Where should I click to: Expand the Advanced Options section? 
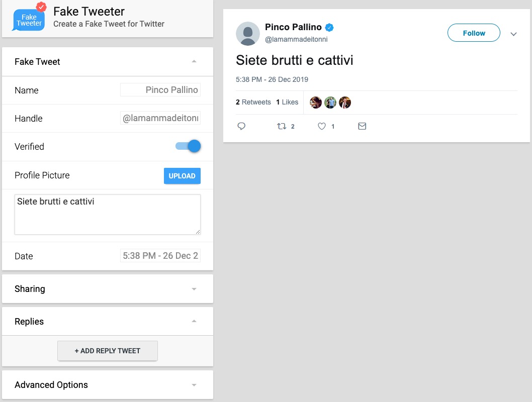194,385
